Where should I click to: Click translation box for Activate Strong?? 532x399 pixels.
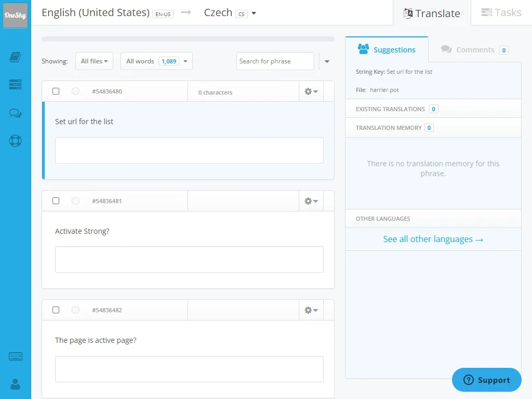(189, 260)
